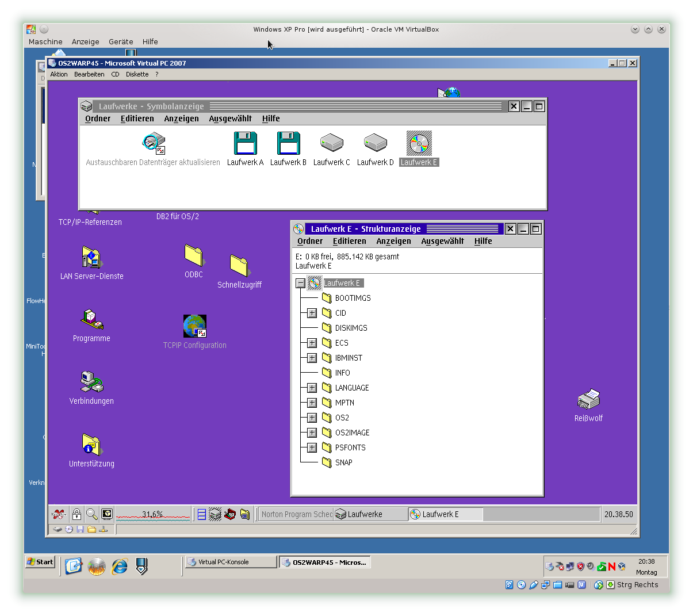Open TCP/IP-Referenzen desktop item

click(x=90, y=222)
